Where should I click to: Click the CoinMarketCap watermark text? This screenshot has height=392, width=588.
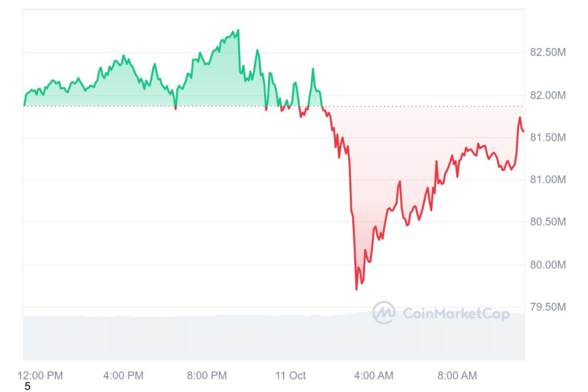[455, 313]
